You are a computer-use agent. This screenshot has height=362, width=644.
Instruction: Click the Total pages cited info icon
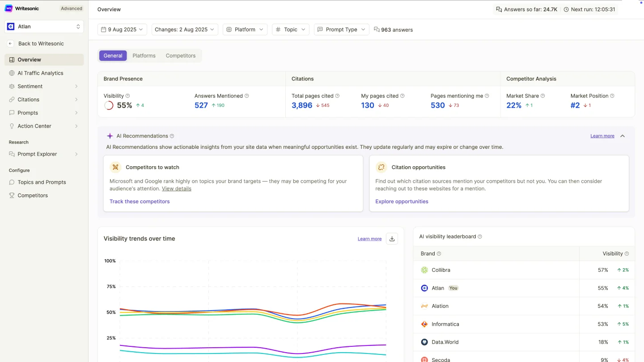coord(337,96)
